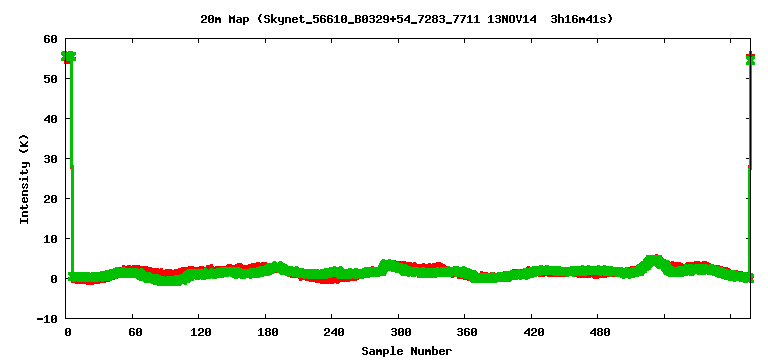Click the 30 tick label on y-axis
Viewport: 768px width, 360px height.
click(51, 159)
